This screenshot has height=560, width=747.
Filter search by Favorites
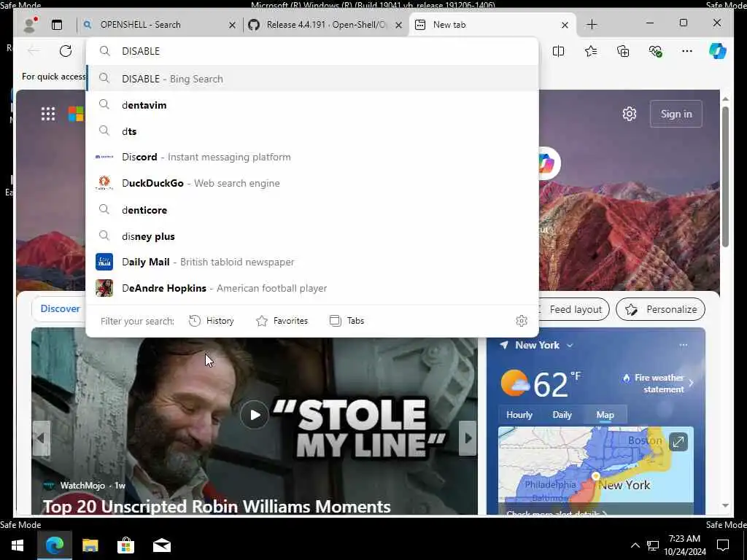coord(282,321)
